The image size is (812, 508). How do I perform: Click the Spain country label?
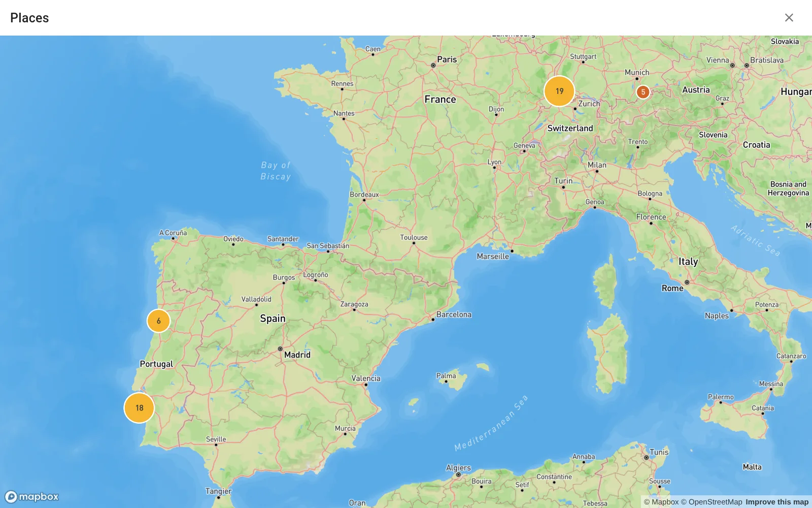click(273, 319)
